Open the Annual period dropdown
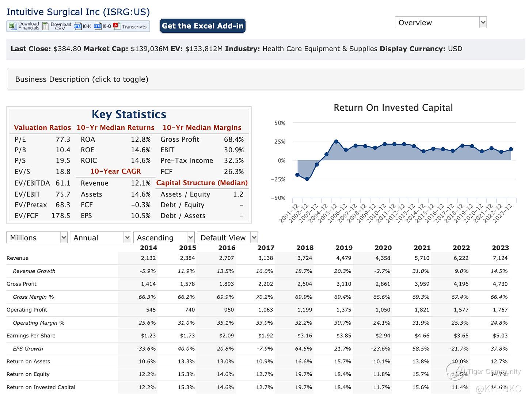This screenshot has width=532, height=401. [100, 238]
